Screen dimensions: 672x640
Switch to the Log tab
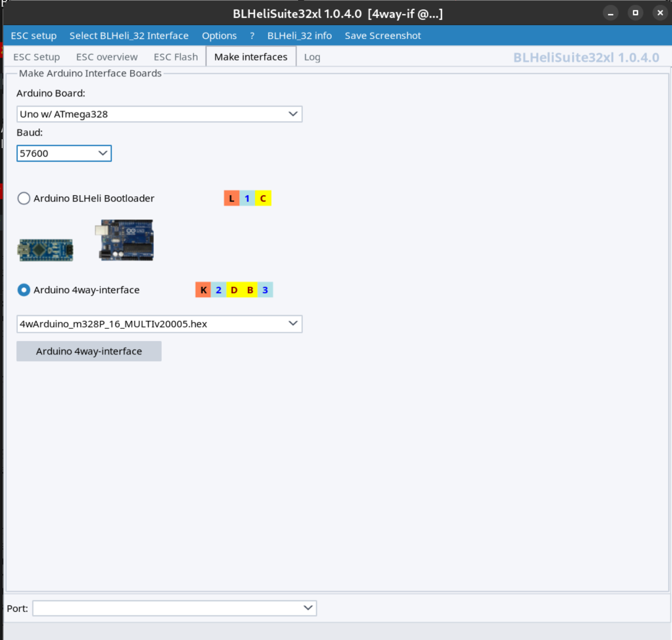pos(312,57)
